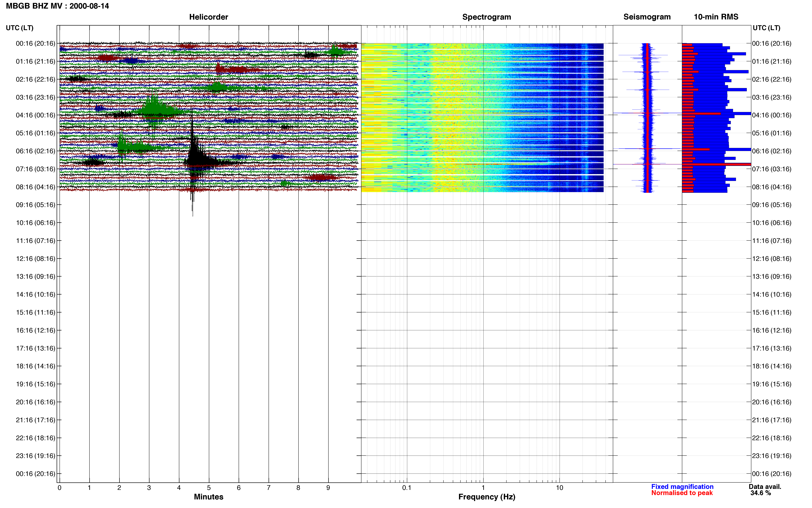
Task: Click the left UTC (LT) axis label
Action: pos(19,28)
